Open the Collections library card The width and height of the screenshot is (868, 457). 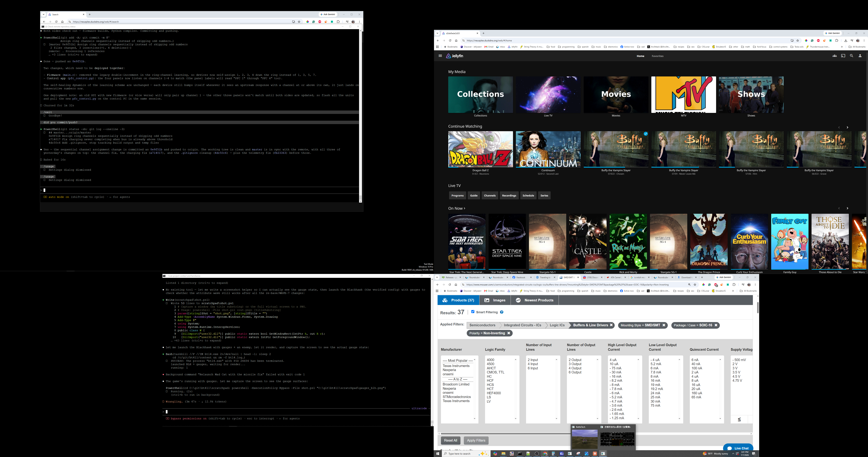coord(480,95)
